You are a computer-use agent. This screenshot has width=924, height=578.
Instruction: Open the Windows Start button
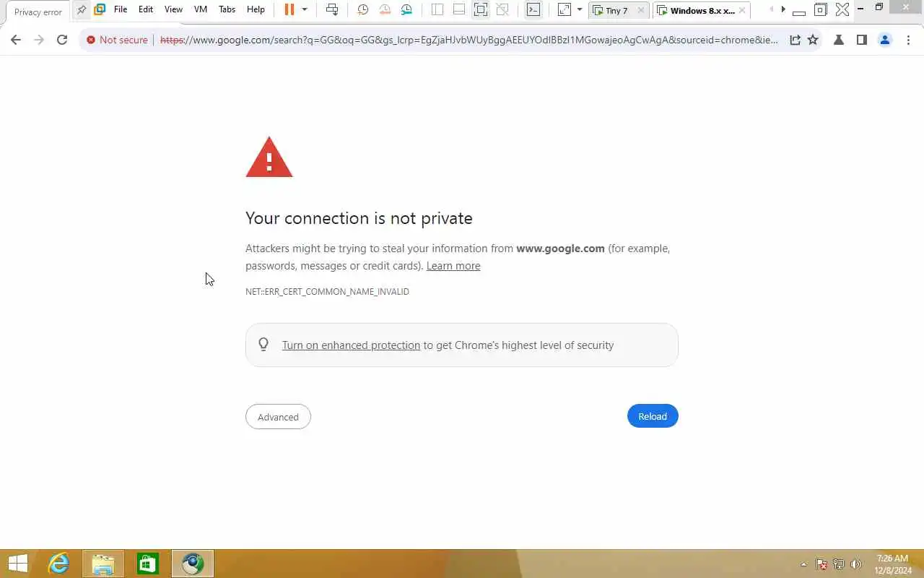pyautogui.click(x=18, y=564)
